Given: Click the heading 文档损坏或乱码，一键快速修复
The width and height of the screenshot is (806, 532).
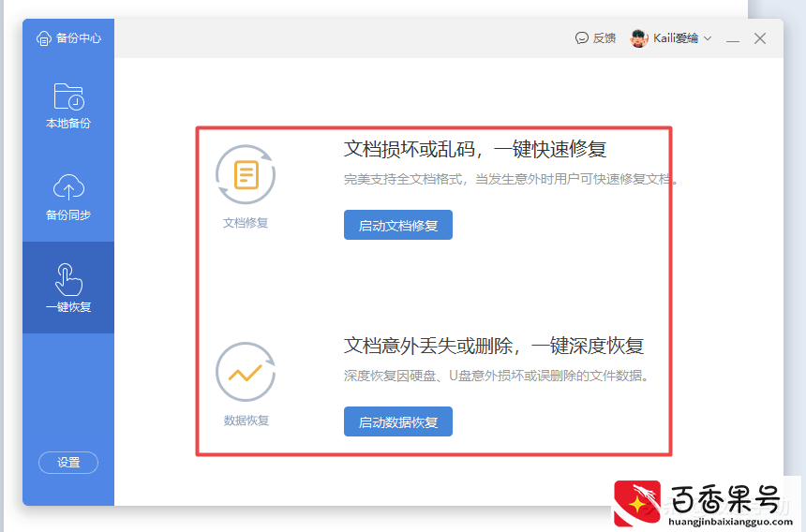Looking at the screenshot, I should coord(475,150).
